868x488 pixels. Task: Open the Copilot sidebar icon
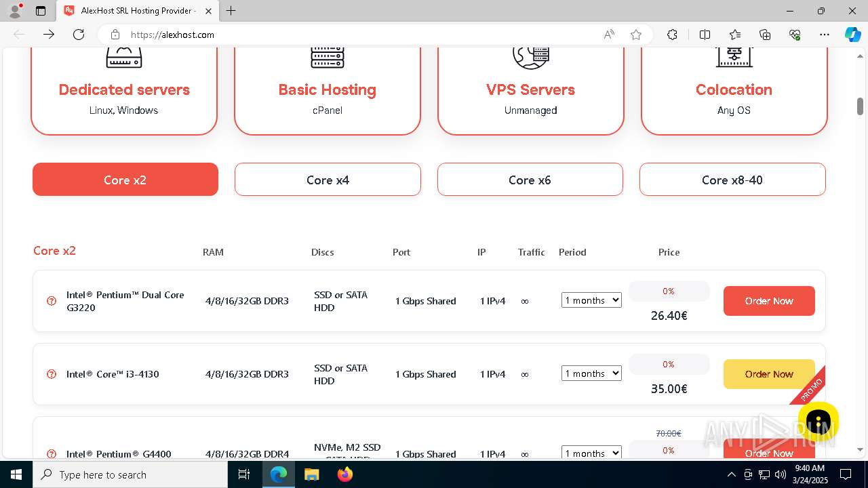[852, 35]
